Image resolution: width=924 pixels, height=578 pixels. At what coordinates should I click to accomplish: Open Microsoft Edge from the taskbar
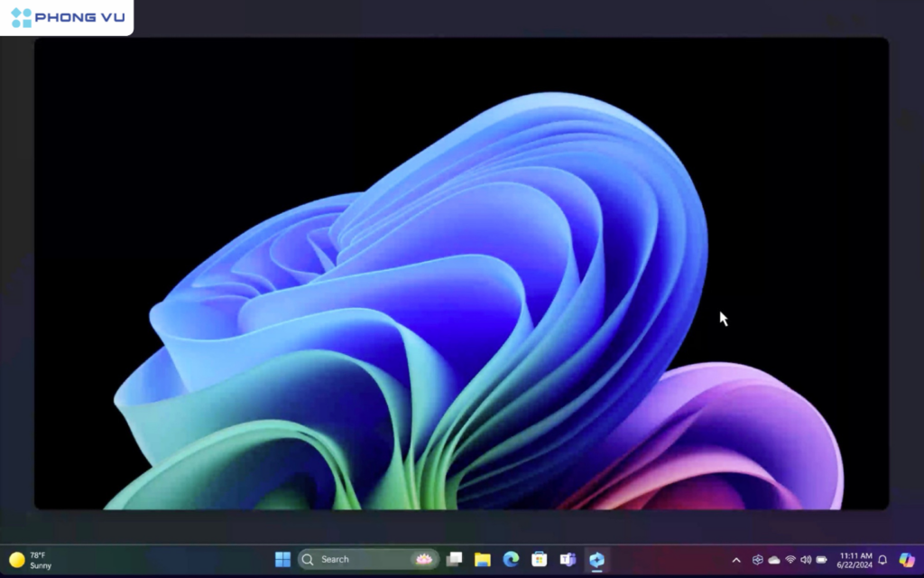(x=510, y=558)
